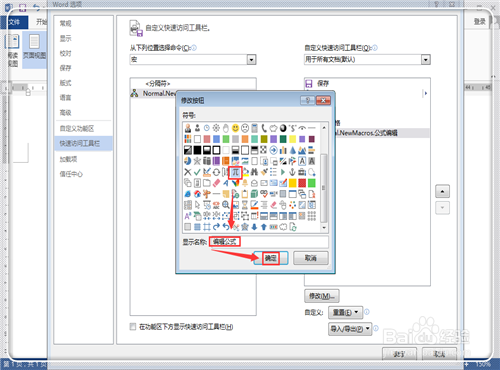Click the 修改(M)... button
The width and height of the screenshot is (500, 370).
(x=322, y=296)
